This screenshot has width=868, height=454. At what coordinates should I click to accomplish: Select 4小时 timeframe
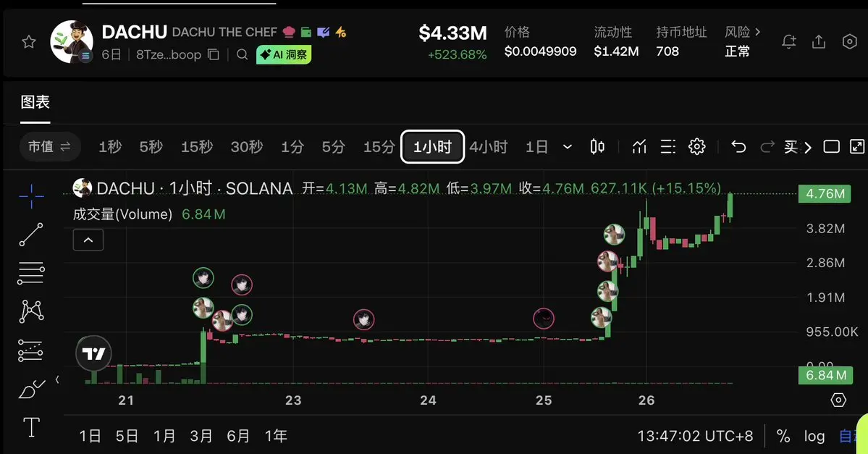click(488, 147)
